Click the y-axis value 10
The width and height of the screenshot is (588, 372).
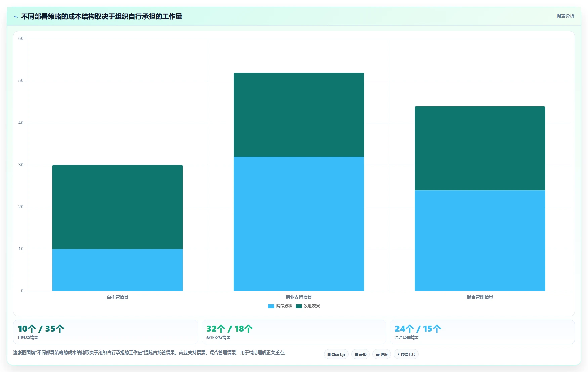click(x=21, y=249)
